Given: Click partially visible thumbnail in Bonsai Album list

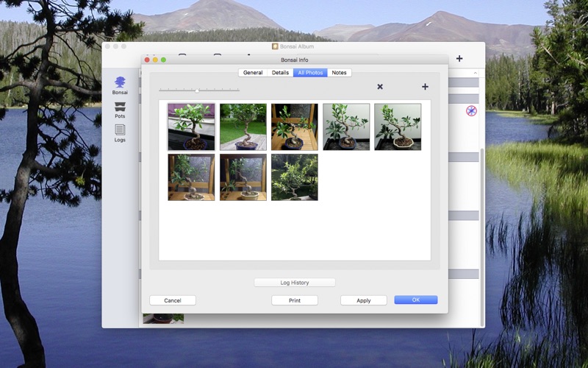Looking at the screenshot, I should click(163, 319).
